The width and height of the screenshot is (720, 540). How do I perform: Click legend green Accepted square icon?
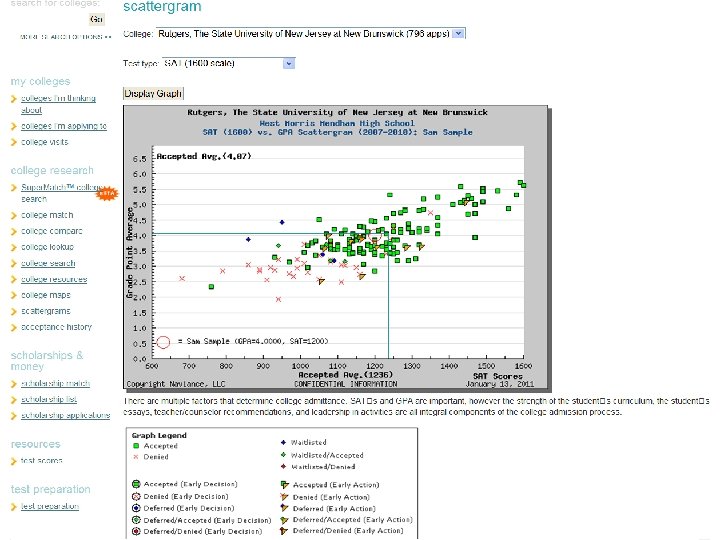(136, 446)
